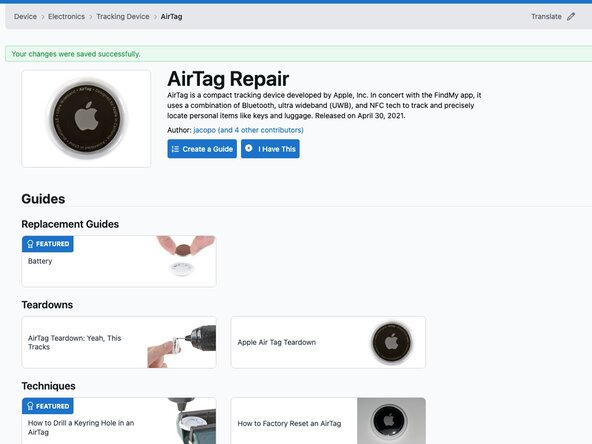Click the pencil edit icon beside Translate

click(571, 17)
